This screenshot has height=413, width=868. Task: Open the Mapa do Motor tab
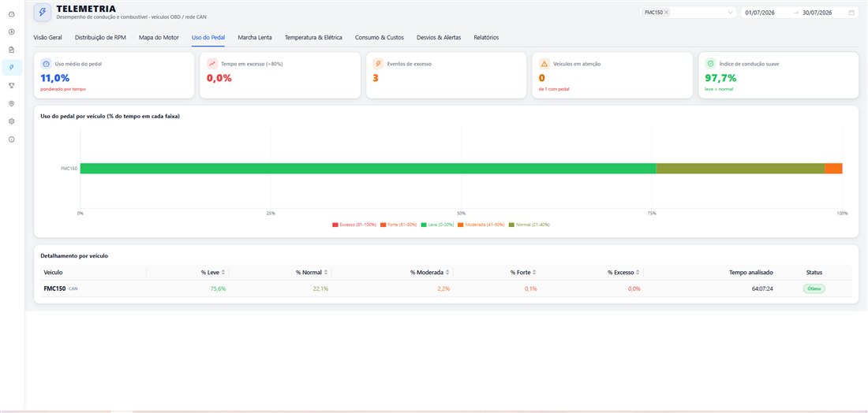pos(159,38)
